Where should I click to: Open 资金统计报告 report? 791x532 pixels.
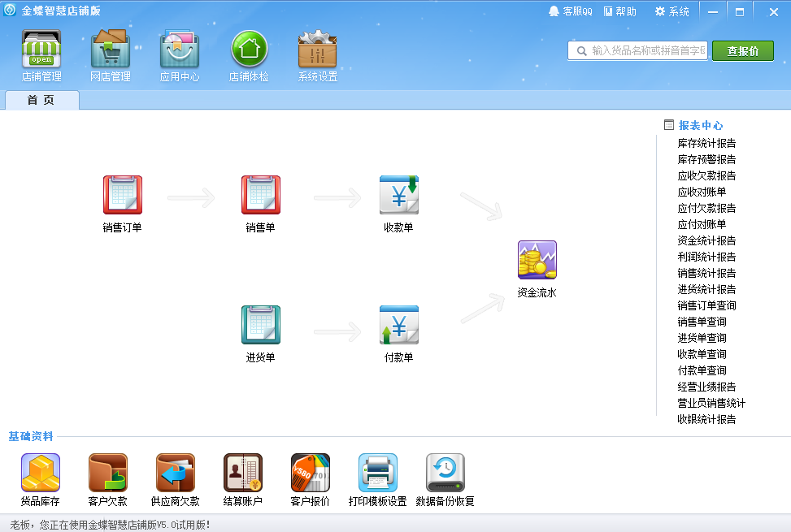coord(706,240)
